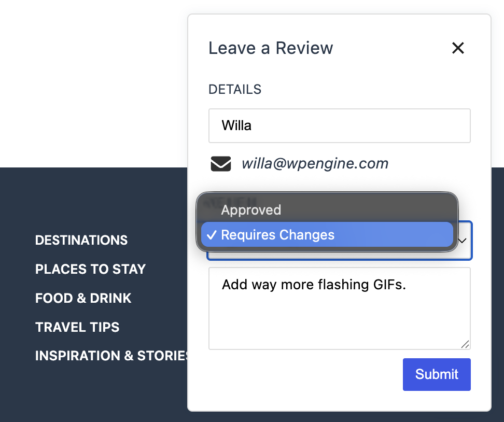The image size is (504, 422).
Task: Click the checkmark beside Requires Changes
Action: coord(212,235)
